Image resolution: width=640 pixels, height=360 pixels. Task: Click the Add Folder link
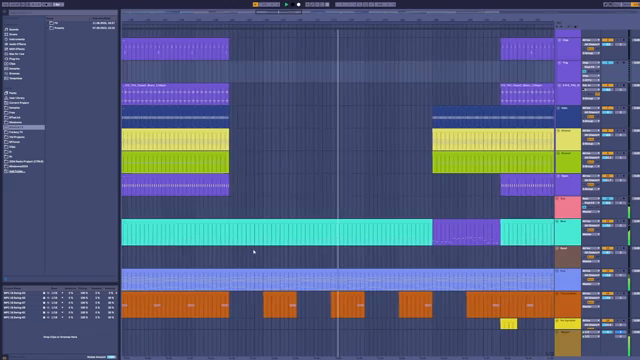(x=17, y=171)
